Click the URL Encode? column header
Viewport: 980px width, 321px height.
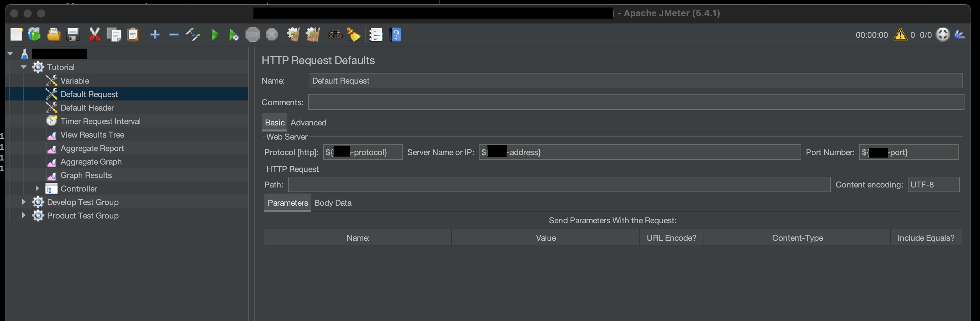click(671, 238)
